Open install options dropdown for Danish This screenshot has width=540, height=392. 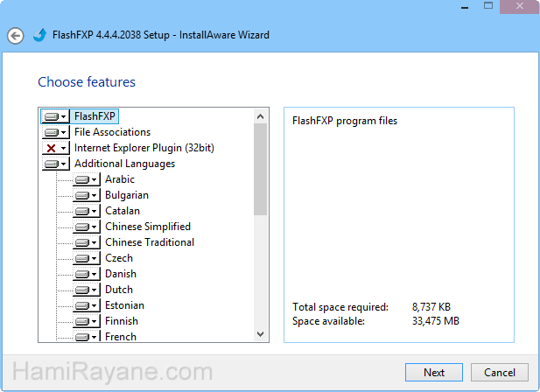86,274
